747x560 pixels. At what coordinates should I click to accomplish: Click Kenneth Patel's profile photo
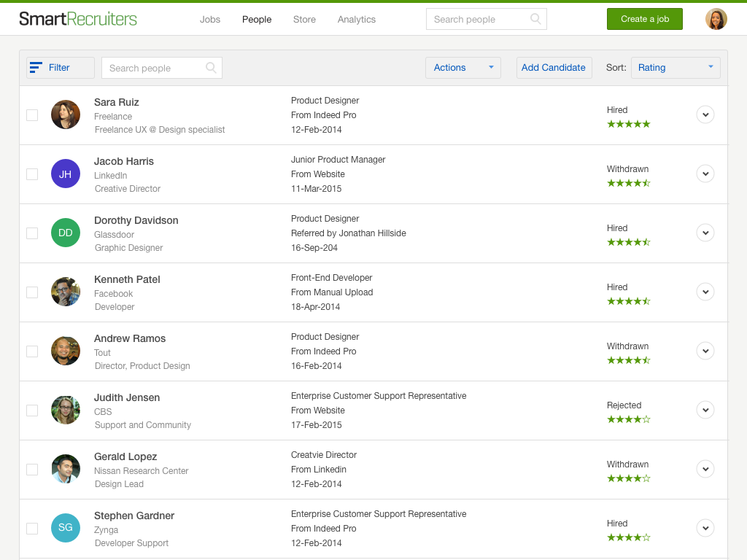(66, 292)
